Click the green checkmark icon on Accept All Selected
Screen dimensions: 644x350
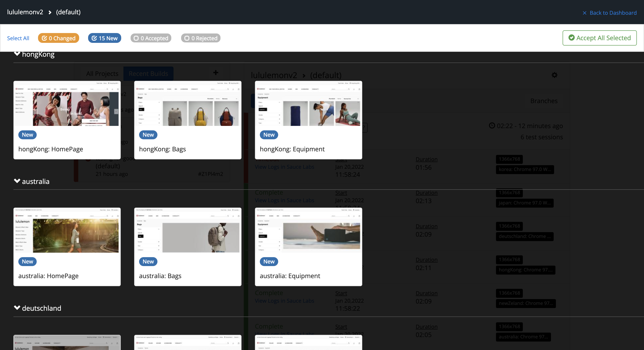571,38
